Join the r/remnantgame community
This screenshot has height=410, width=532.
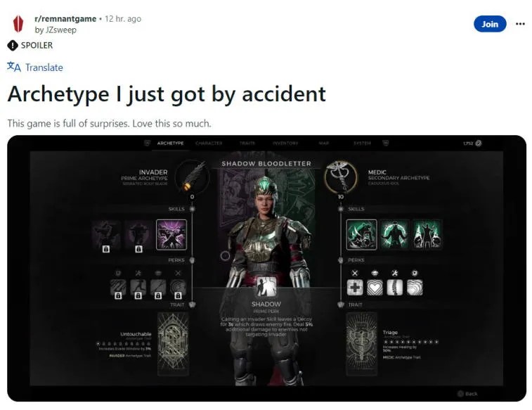pyautogui.click(x=490, y=24)
